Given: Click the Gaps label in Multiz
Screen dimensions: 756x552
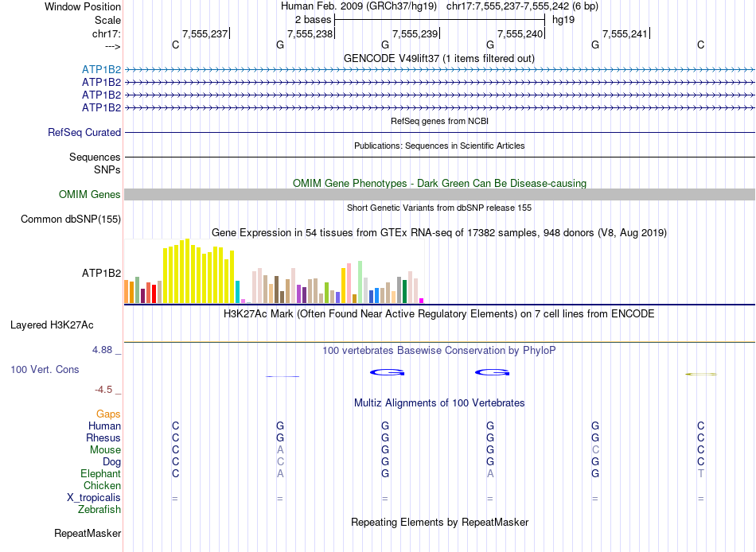Looking at the screenshot, I should (x=108, y=414).
